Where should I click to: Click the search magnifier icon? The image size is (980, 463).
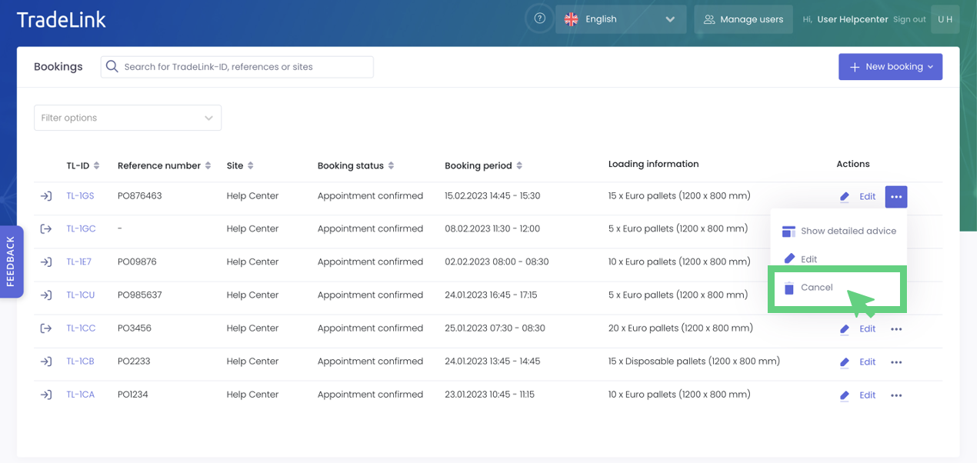click(112, 67)
